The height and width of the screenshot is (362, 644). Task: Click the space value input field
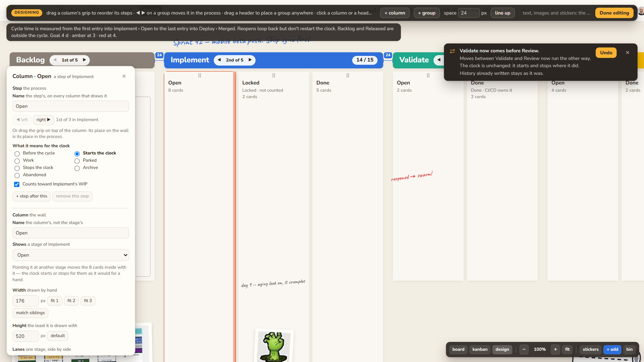(469, 13)
